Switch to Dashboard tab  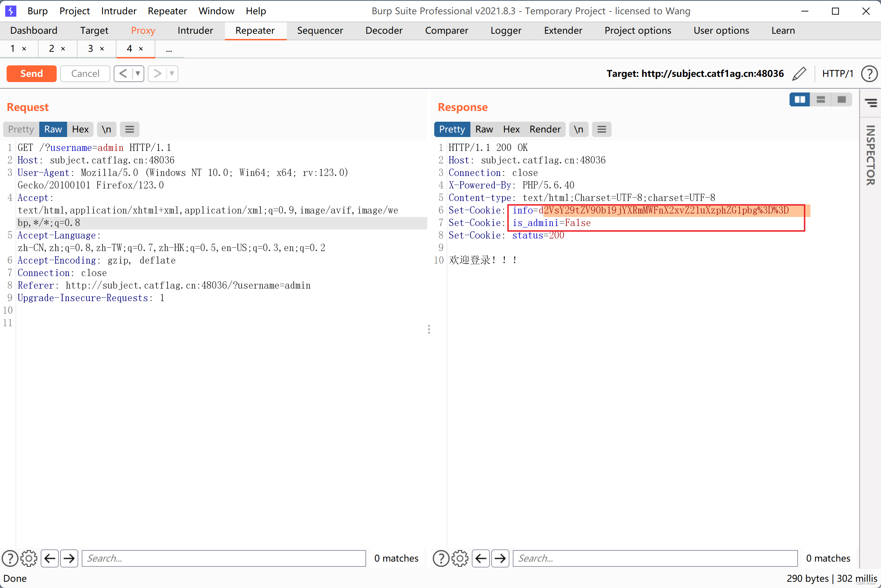pyautogui.click(x=34, y=30)
